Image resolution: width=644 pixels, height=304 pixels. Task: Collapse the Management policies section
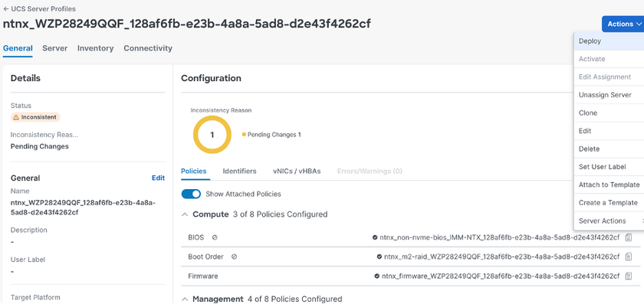point(186,299)
